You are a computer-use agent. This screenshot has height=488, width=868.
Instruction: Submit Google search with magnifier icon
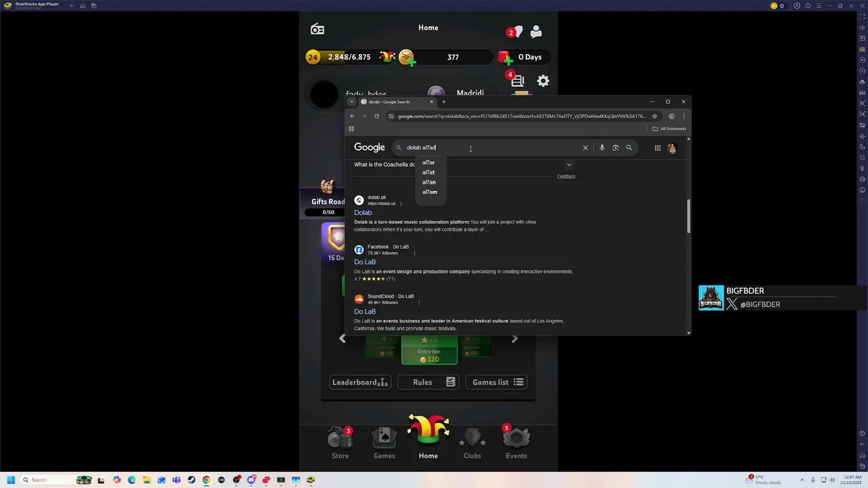[629, 148]
